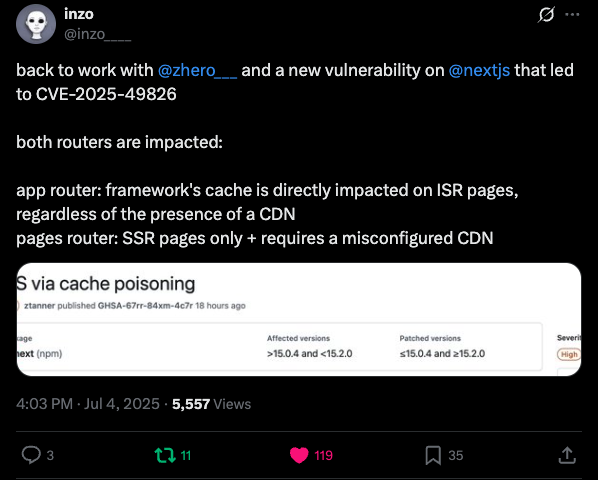This screenshot has width=598, height=480.
Task: Open inzo's profile avatar
Action: [36, 24]
